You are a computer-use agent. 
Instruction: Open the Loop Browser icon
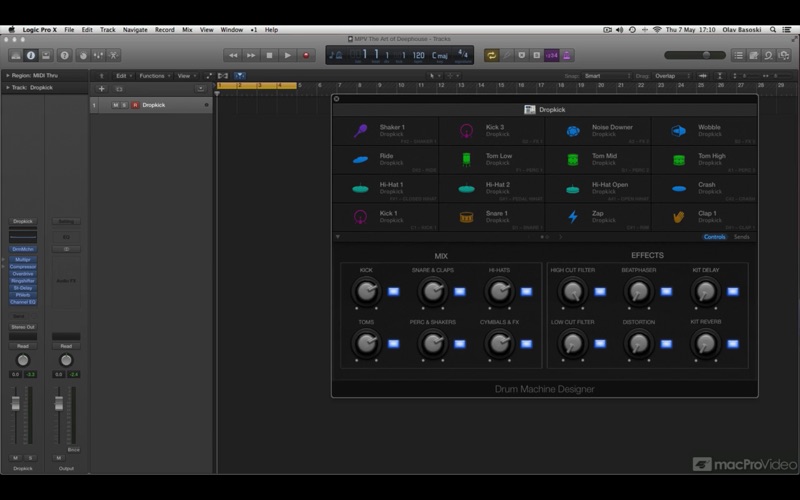(x=768, y=55)
